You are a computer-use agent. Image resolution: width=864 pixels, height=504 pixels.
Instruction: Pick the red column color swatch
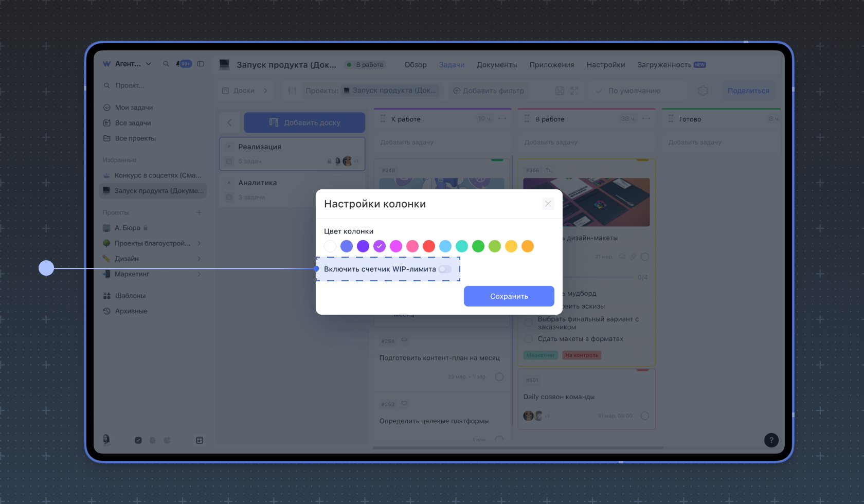429,246
